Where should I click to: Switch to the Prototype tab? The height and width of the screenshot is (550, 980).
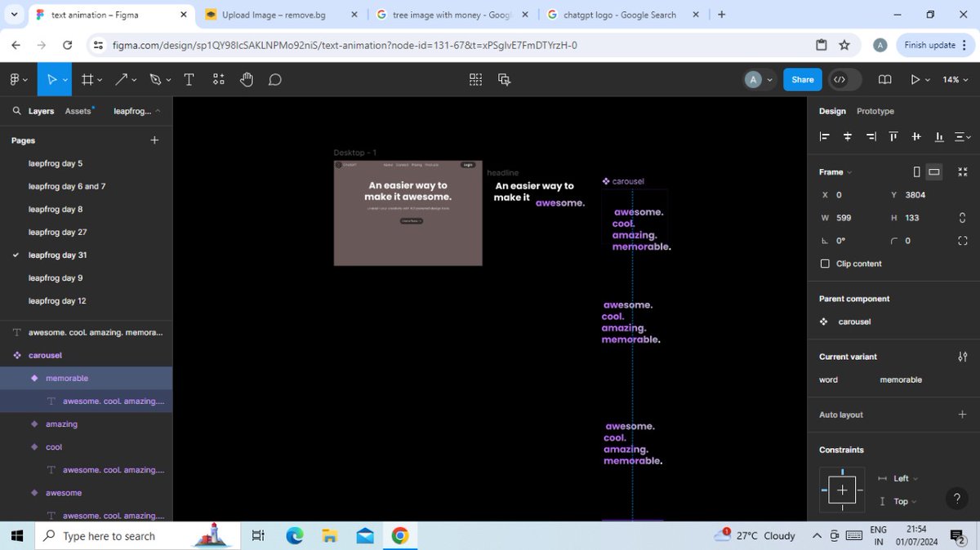tap(875, 111)
